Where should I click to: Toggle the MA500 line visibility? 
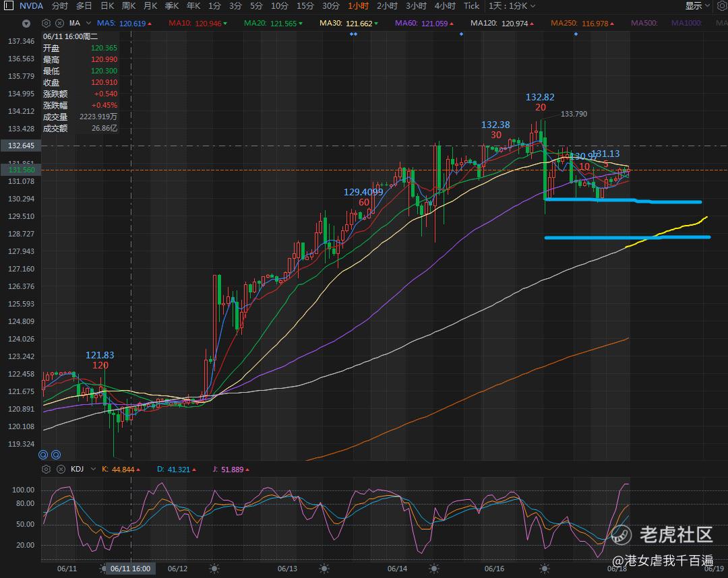[644, 23]
